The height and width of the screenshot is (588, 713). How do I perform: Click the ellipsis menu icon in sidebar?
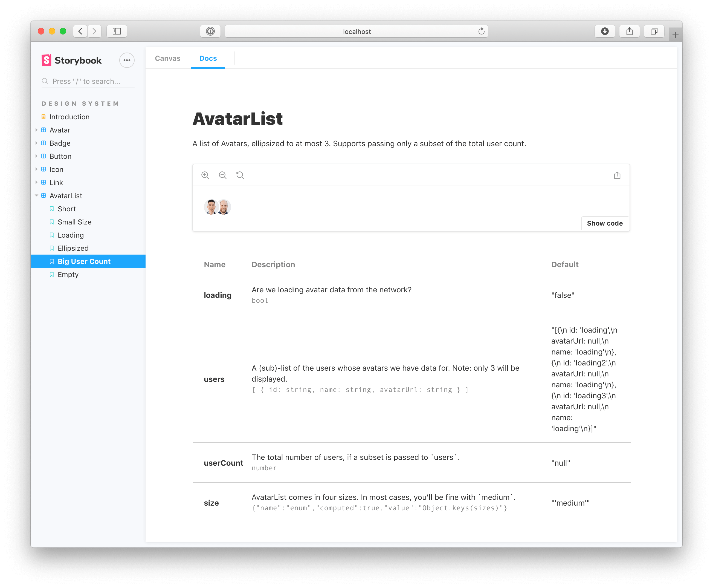[x=127, y=59]
